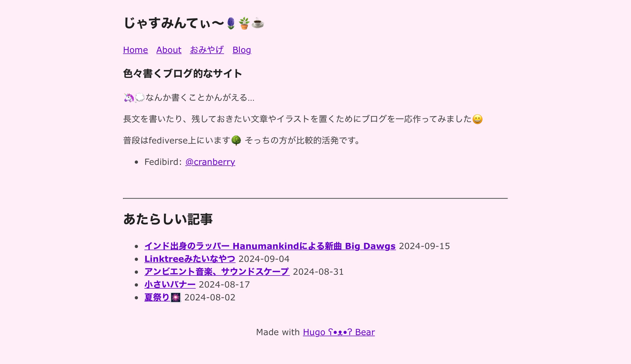Navigate to the Blog page

[x=242, y=50]
